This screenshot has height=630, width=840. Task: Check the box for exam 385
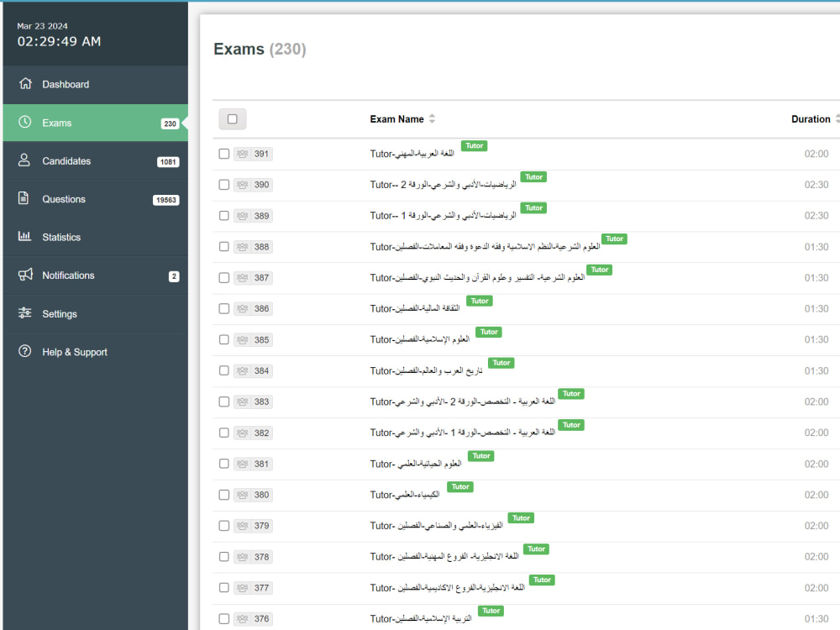coord(224,339)
